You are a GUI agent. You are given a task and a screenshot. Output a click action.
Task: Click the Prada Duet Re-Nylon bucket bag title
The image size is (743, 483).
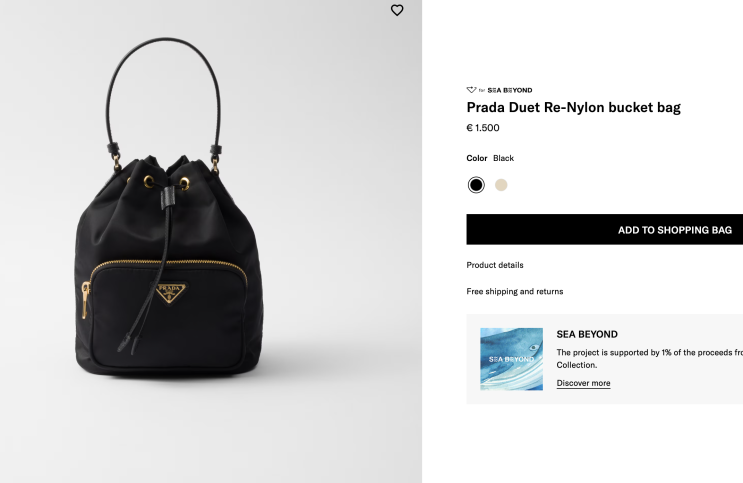point(573,108)
